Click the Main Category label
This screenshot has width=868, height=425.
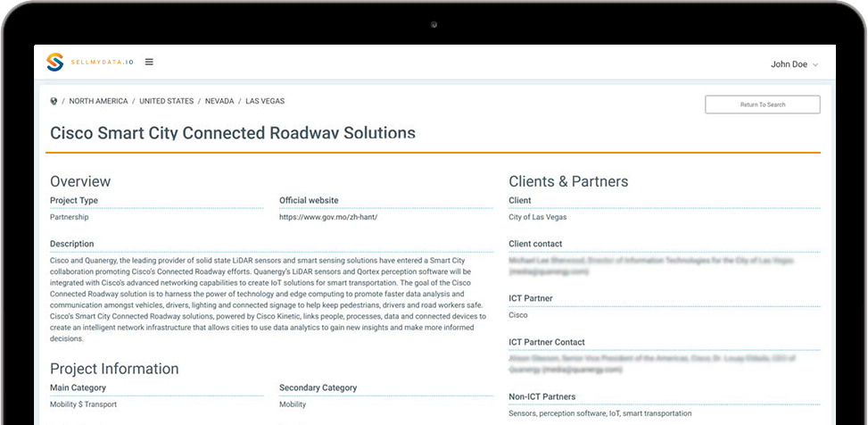[78, 387]
